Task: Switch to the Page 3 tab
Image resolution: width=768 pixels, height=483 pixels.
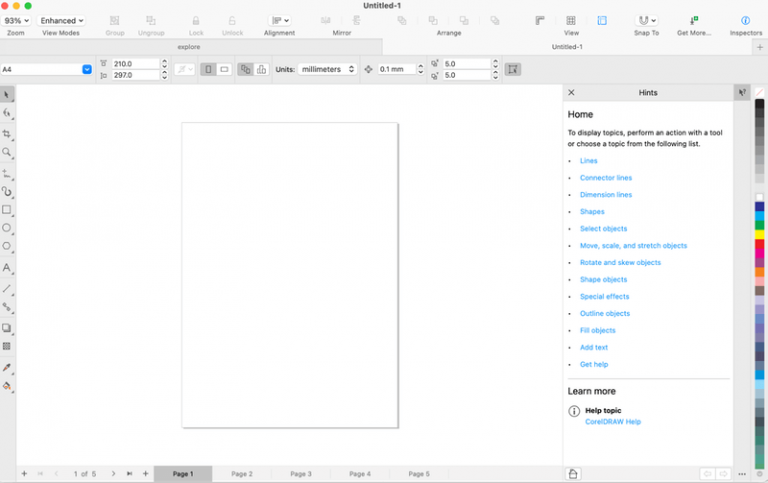Action: [x=301, y=474]
